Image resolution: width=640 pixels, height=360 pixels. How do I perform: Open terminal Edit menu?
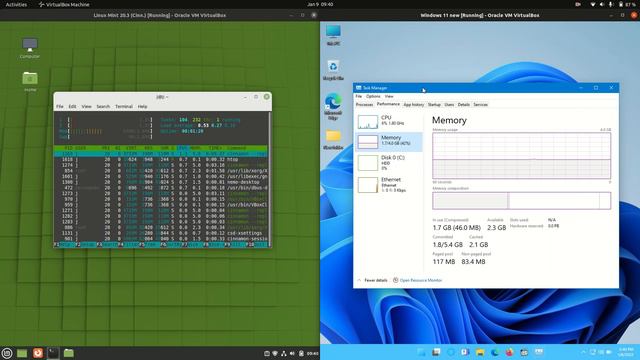pyautogui.click(x=72, y=107)
